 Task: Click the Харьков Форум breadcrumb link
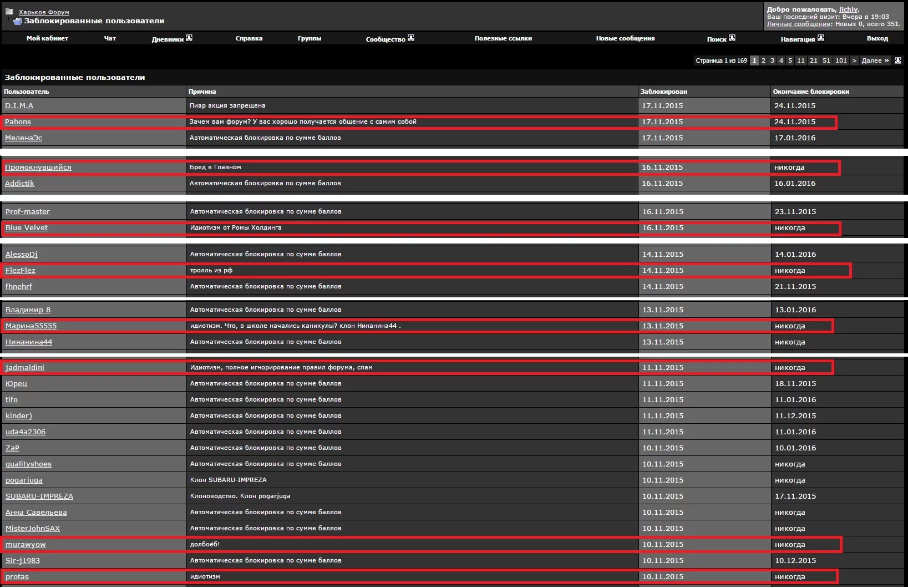pyautogui.click(x=44, y=12)
